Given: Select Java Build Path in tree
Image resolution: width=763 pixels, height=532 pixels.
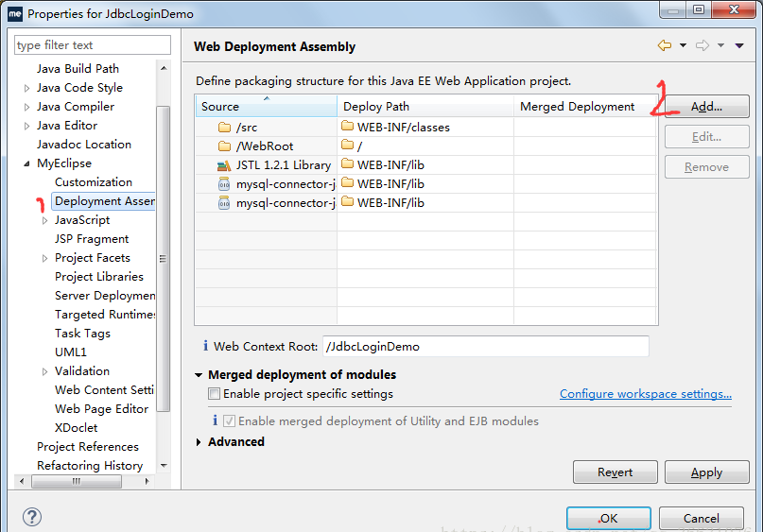Looking at the screenshot, I should [x=78, y=69].
